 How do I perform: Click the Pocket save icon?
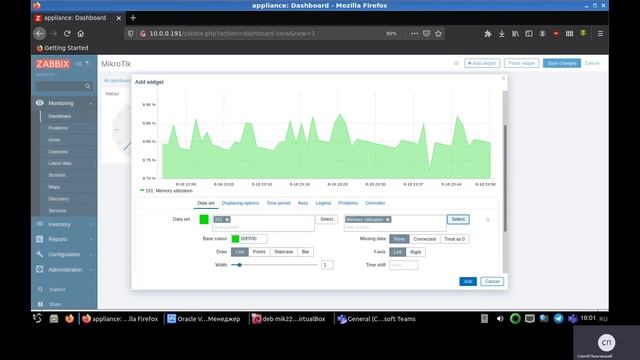(427, 33)
